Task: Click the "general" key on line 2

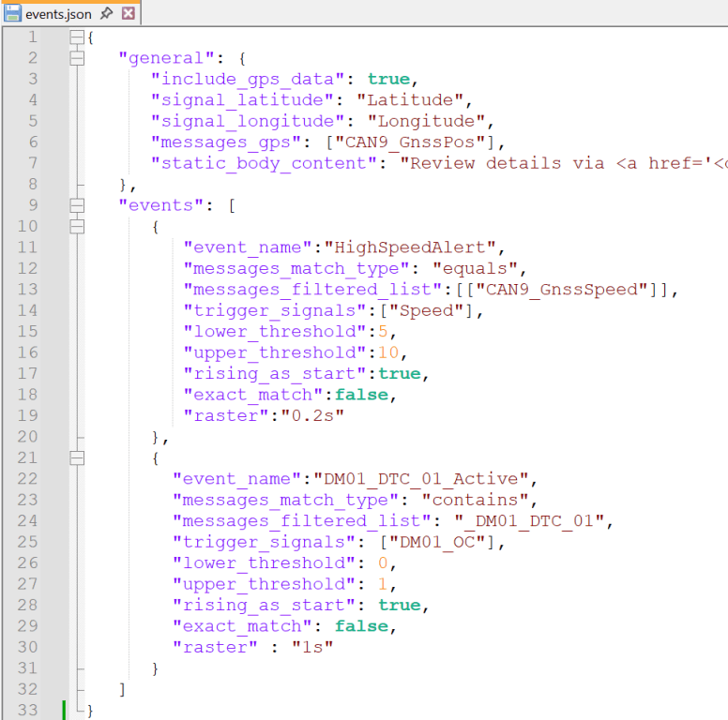Action: point(167,58)
